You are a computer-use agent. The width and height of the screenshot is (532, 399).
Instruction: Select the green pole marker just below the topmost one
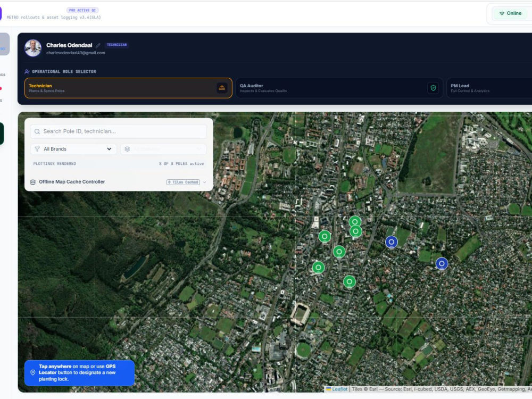355,231
